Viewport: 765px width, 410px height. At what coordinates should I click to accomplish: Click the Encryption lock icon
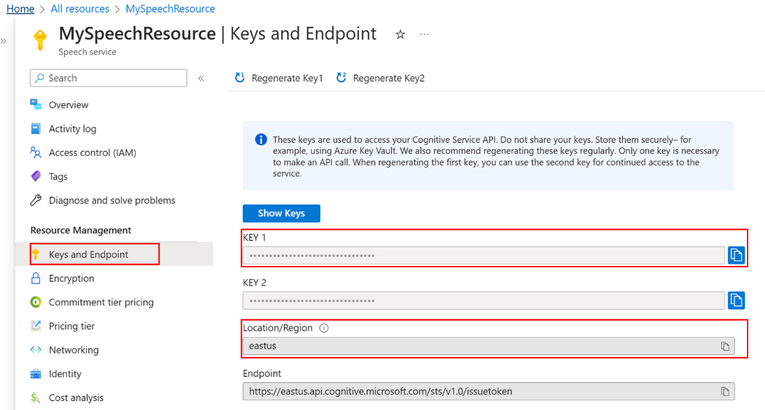click(x=36, y=278)
